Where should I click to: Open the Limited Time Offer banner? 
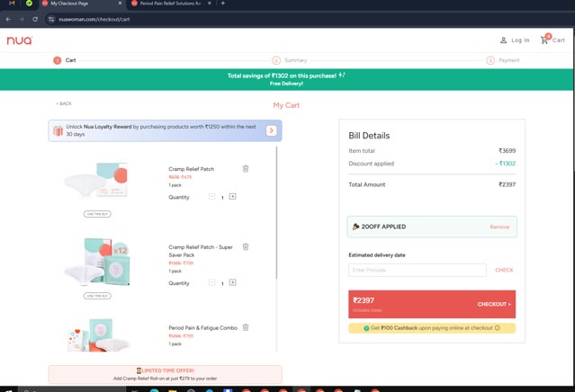tap(165, 374)
